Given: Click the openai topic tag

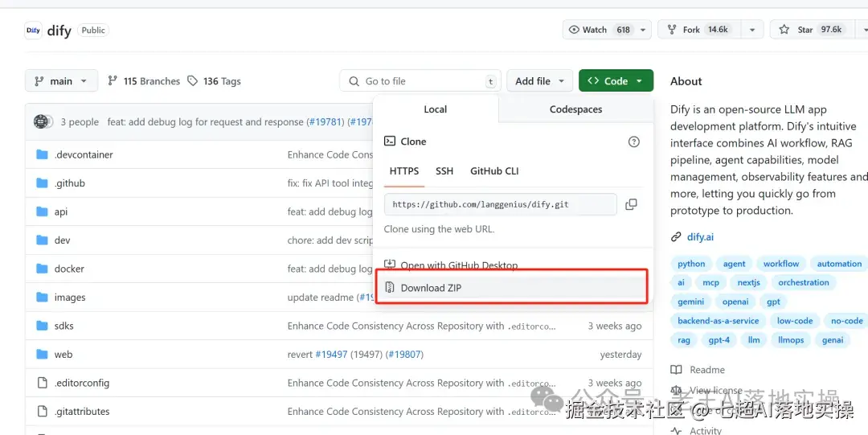Looking at the screenshot, I should click(x=735, y=302).
